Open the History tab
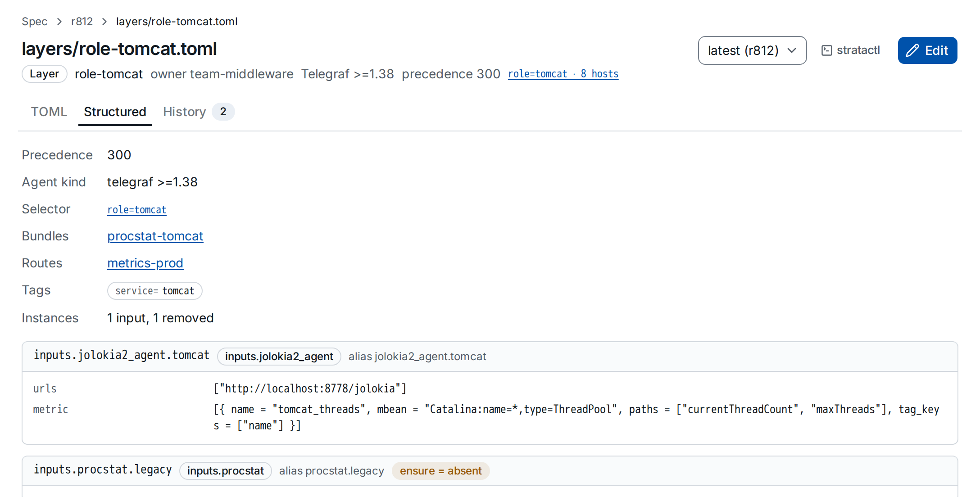Viewport: 980px width, 497px height. (x=199, y=112)
